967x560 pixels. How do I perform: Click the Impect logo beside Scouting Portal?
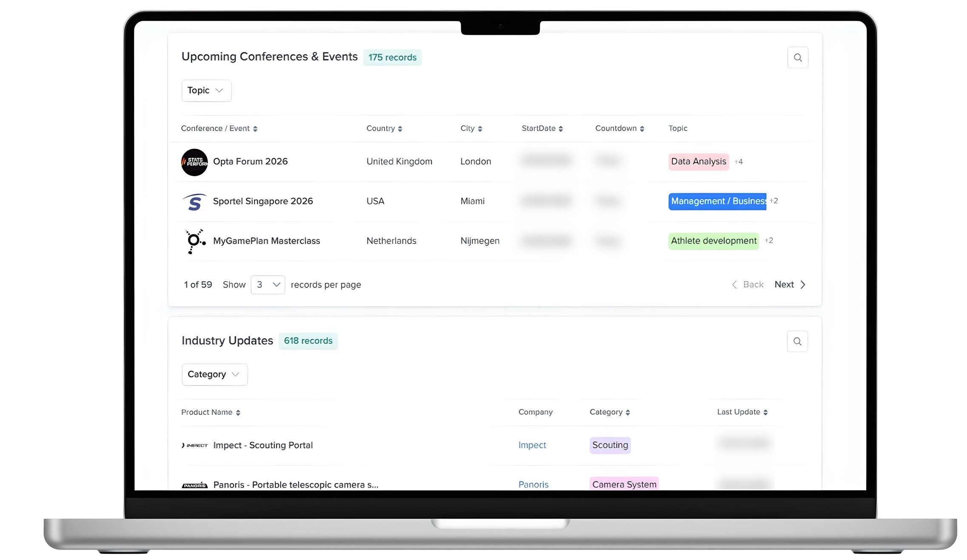tap(194, 445)
